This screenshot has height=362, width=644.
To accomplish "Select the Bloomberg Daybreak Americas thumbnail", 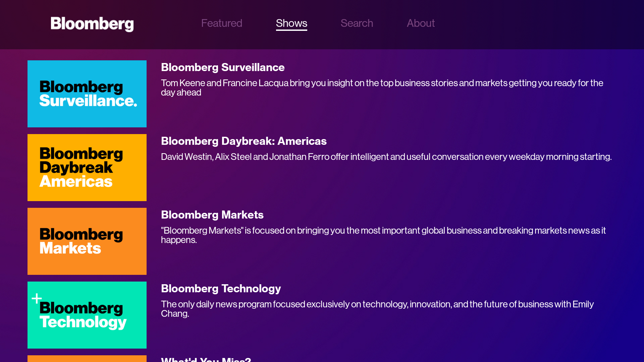I will pos(87,167).
